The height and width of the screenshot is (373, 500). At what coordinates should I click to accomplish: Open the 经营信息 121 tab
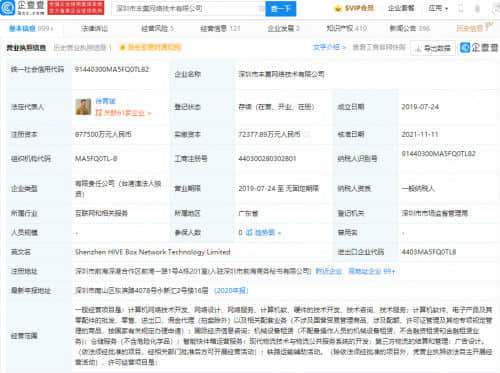[220, 29]
